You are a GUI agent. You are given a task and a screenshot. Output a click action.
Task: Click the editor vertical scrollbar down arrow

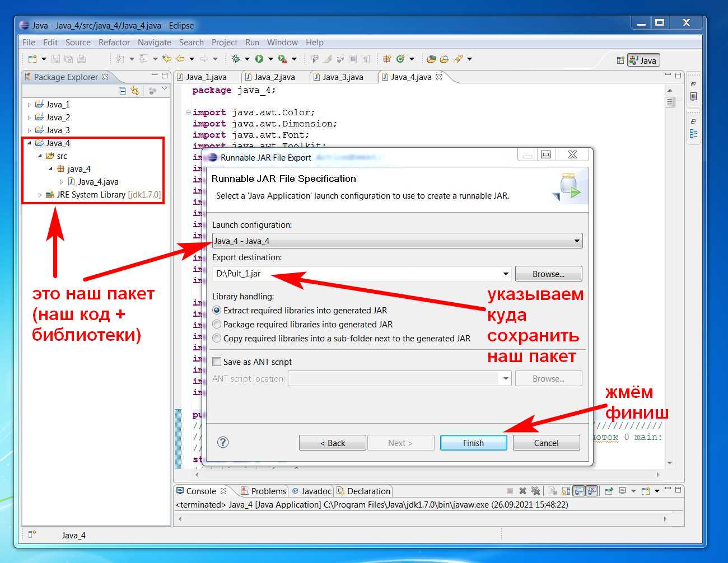[670, 463]
